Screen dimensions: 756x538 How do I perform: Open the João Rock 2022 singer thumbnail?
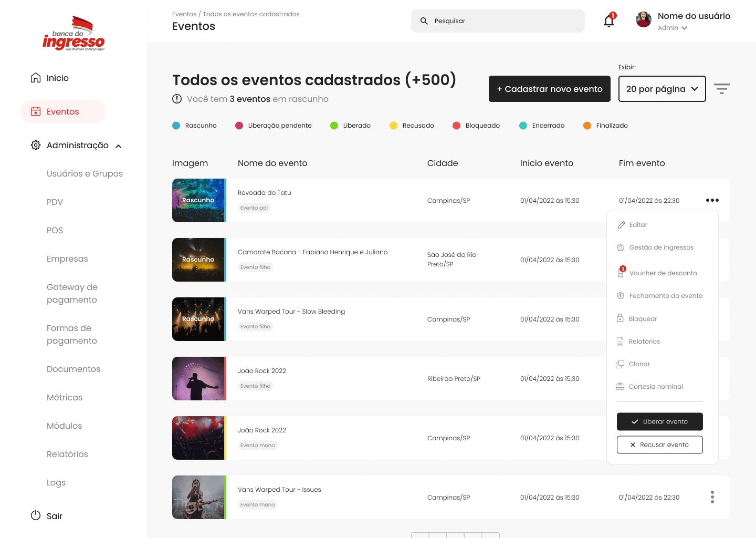pos(198,379)
